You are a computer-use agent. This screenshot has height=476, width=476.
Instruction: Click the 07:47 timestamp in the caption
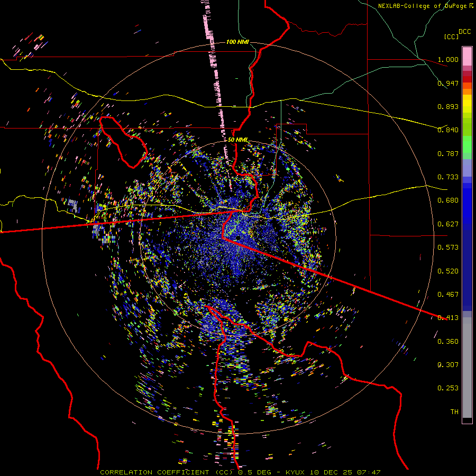(x=369, y=472)
